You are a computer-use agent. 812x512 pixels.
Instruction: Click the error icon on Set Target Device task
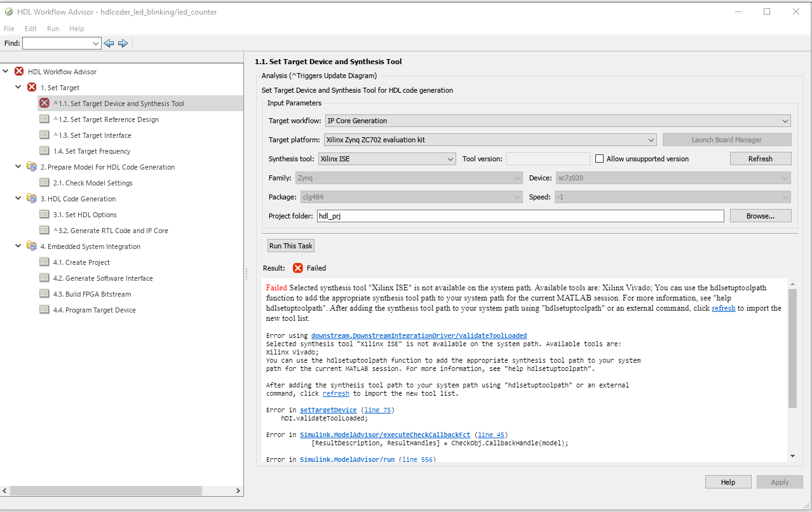[x=43, y=103]
